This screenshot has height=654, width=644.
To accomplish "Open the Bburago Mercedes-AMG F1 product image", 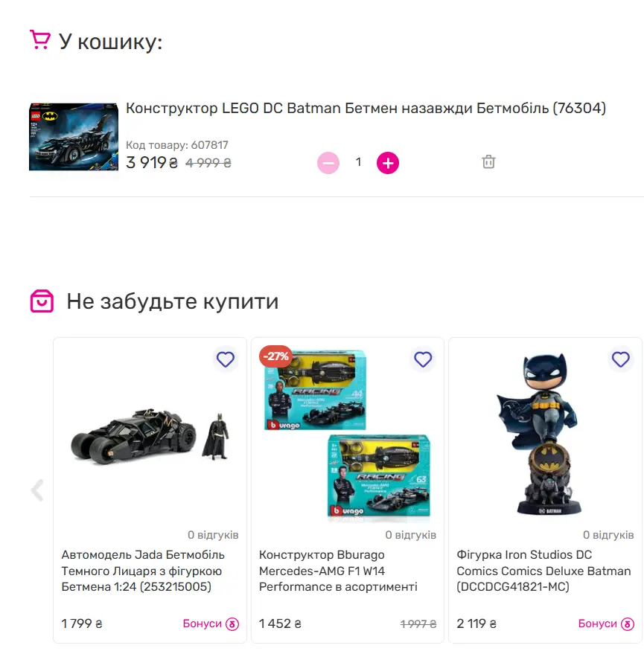I will point(347,435).
